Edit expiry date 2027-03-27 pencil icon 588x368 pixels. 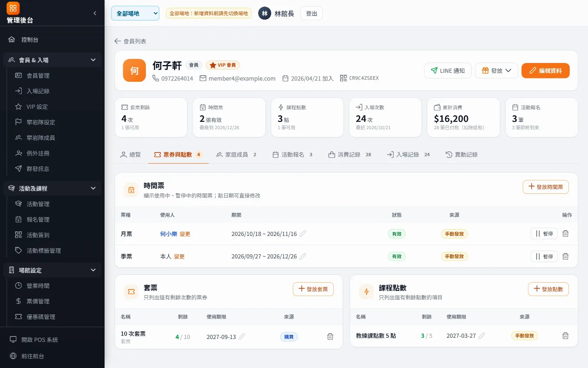481,336
